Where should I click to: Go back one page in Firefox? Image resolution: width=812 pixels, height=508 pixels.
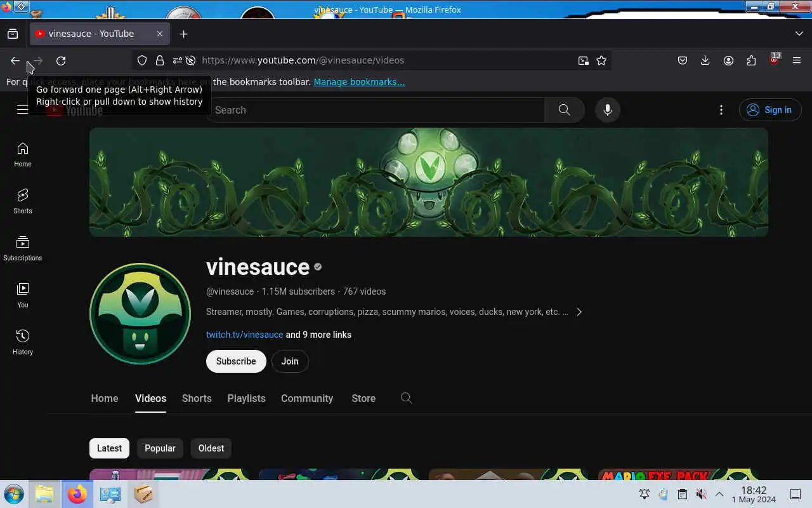click(x=15, y=60)
